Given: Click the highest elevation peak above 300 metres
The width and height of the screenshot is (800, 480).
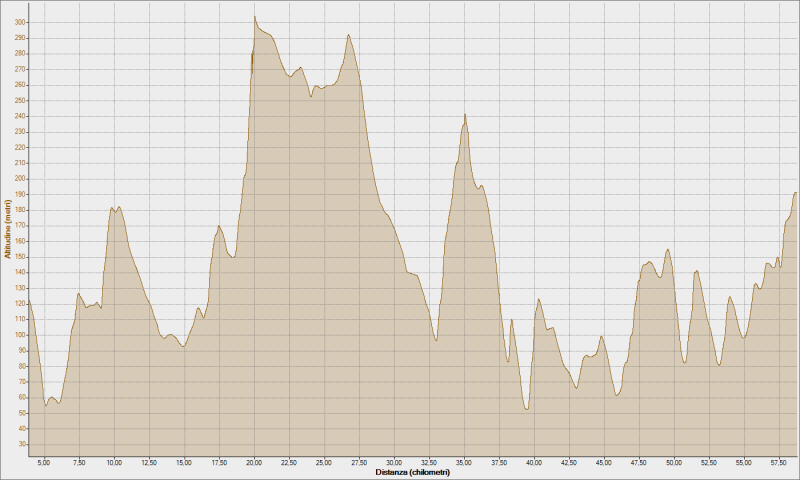Looking at the screenshot, I should (x=255, y=16).
